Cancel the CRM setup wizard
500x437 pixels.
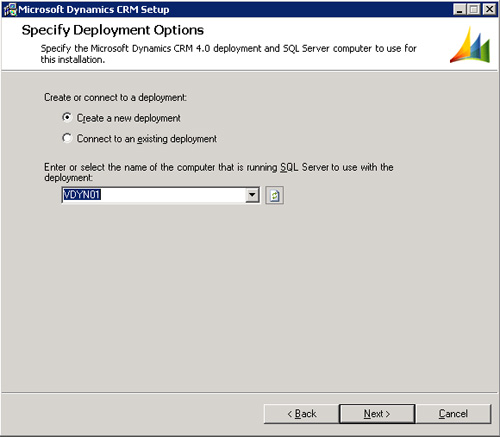pos(453,414)
